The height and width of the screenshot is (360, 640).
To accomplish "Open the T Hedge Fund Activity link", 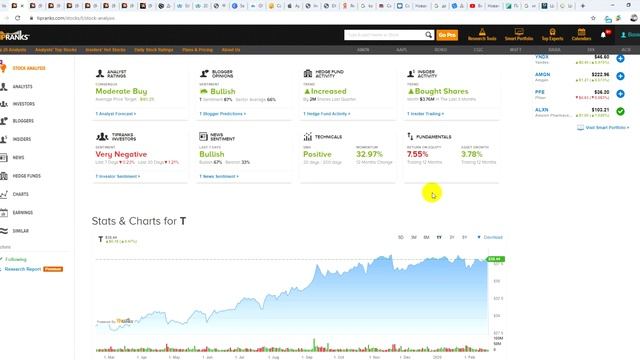I will click(327, 114).
